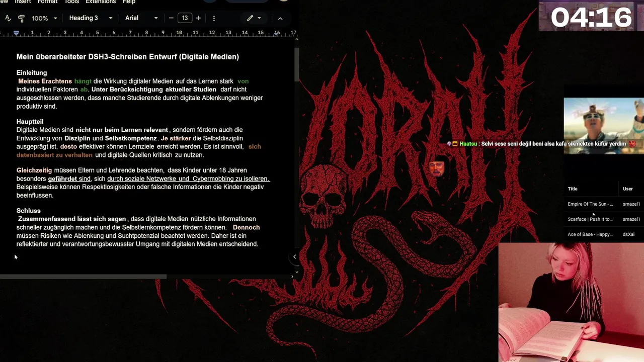Viewport: 644px width, 362px height.
Task: Click the underlined word 'gefährdet sind'
Action: pos(69,178)
